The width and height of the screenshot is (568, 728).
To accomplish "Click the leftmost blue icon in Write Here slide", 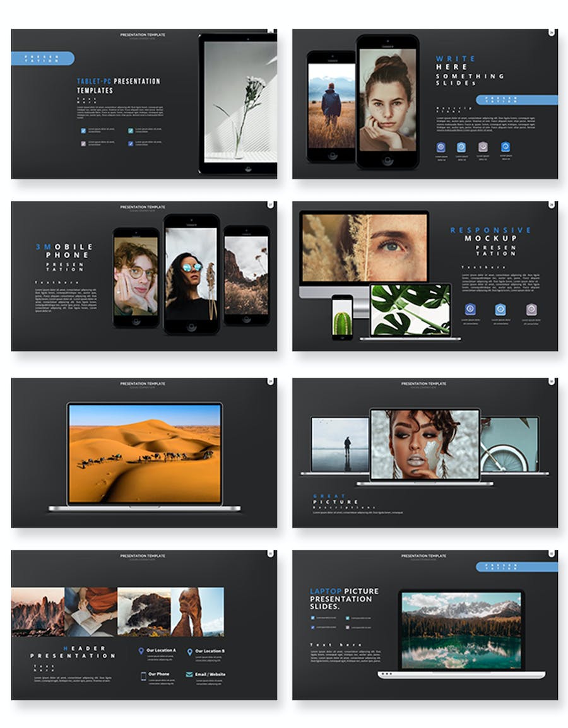I will point(441,147).
